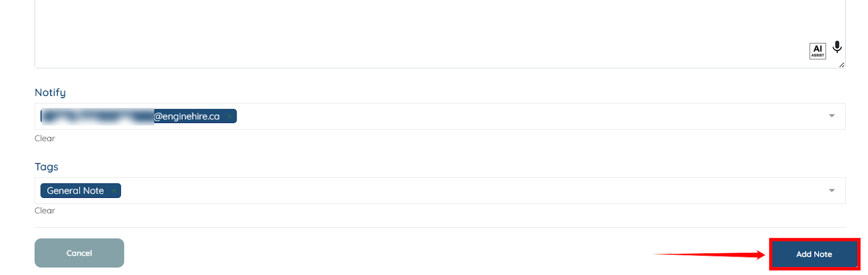
Task: Click the Tags field label
Action: pyautogui.click(x=46, y=167)
